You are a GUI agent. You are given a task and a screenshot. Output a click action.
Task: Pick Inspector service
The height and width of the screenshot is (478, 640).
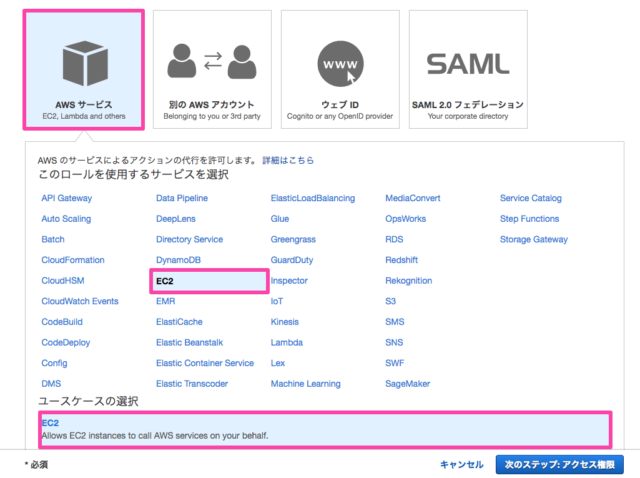(x=289, y=281)
